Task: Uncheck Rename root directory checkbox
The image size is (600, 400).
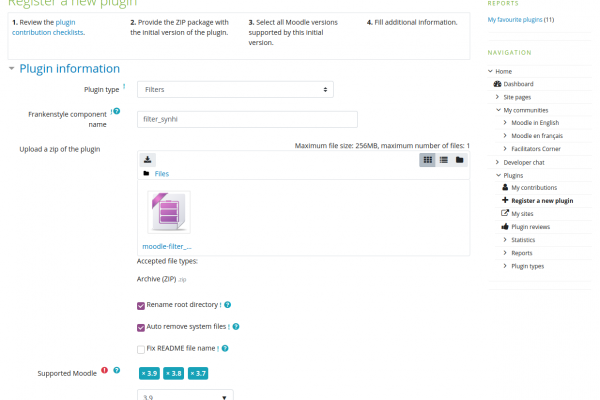Action: pyautogui.click(x=141, y=305)
